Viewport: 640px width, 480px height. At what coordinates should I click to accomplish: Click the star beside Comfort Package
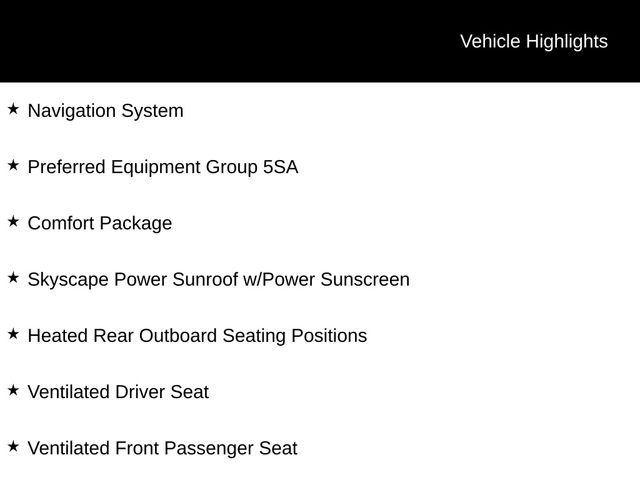13,222
